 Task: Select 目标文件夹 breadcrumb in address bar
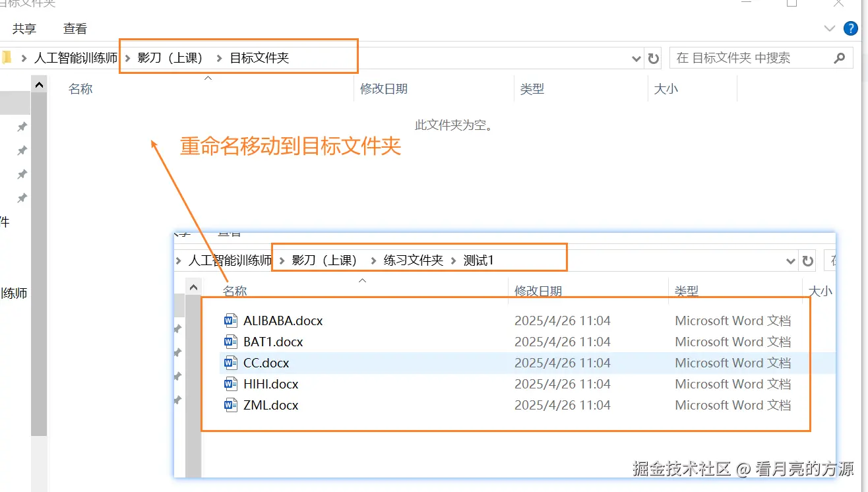(x=259, y=58)
